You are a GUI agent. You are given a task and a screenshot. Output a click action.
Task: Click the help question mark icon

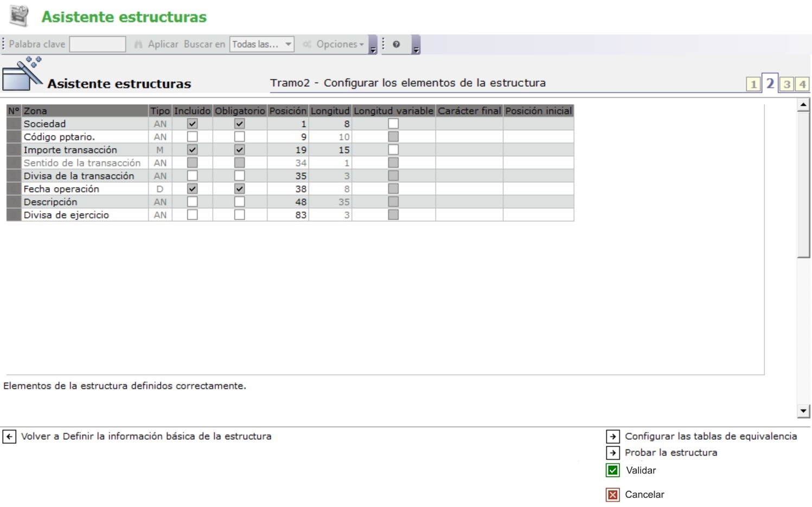click(397, 44)
